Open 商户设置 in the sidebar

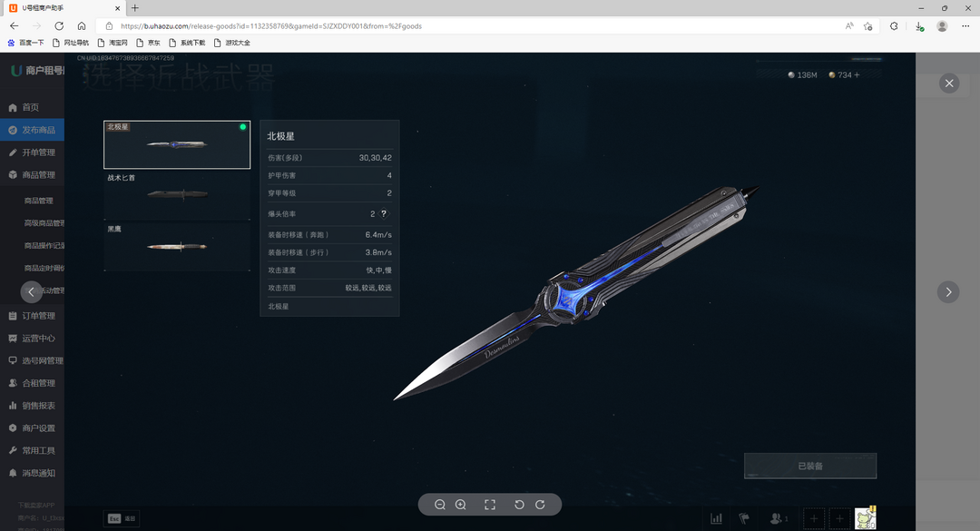click(38, 428)
